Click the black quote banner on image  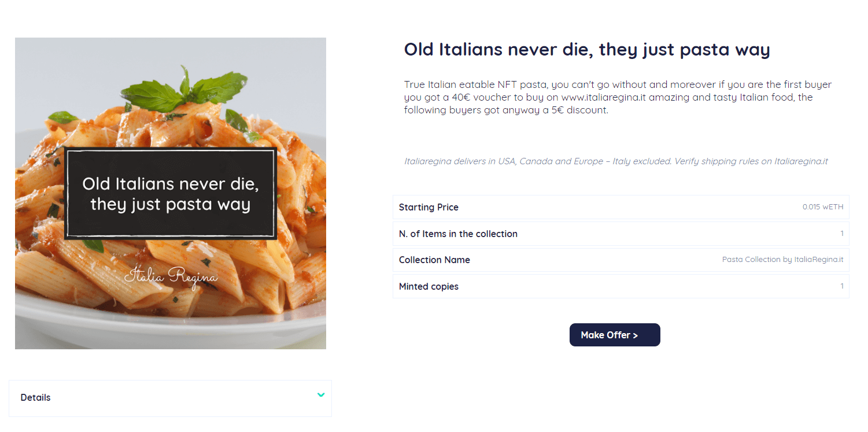pos(171,194)
